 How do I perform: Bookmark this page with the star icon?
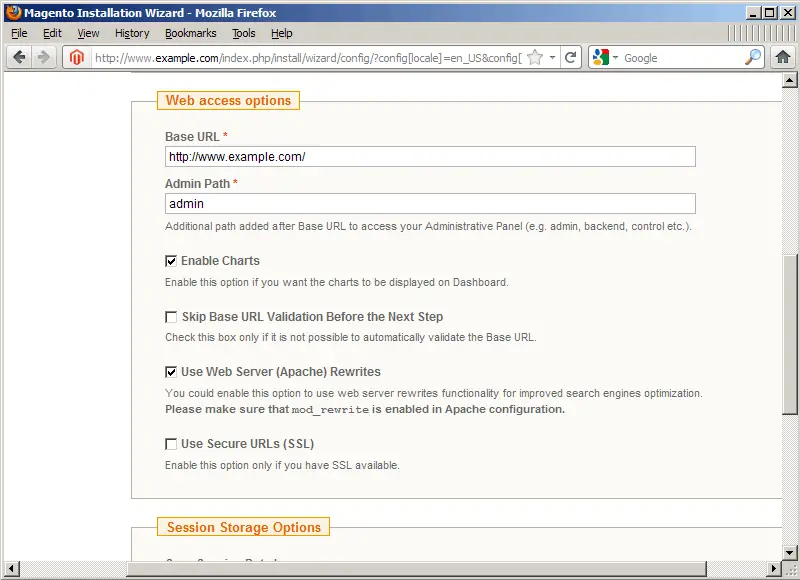[535, 58]
